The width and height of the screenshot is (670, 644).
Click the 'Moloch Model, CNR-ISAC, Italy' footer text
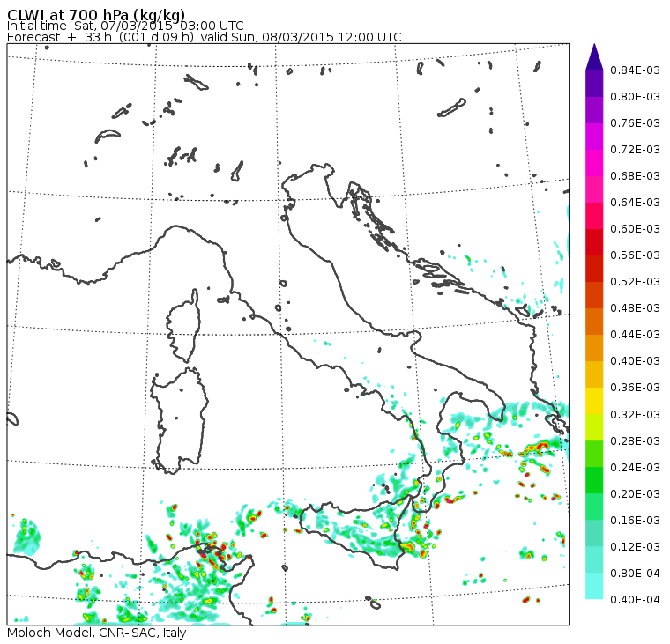(x=97, y=633)
